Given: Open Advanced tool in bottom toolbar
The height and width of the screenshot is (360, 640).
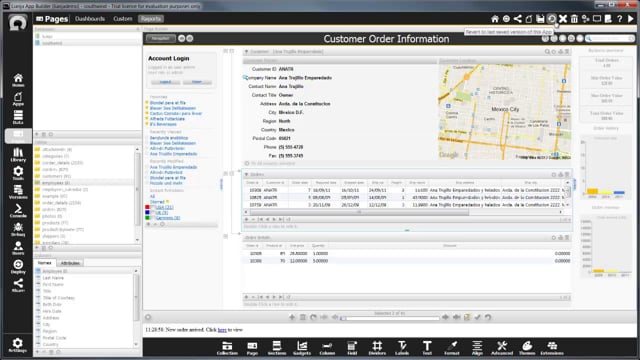Looking at the screenshot, I should click(x=502, y=348).
